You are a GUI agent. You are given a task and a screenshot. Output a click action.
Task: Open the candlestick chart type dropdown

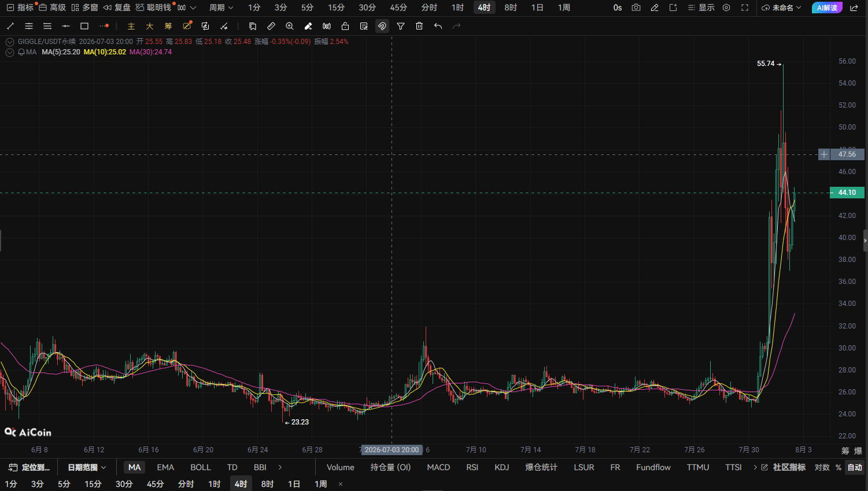186,8
